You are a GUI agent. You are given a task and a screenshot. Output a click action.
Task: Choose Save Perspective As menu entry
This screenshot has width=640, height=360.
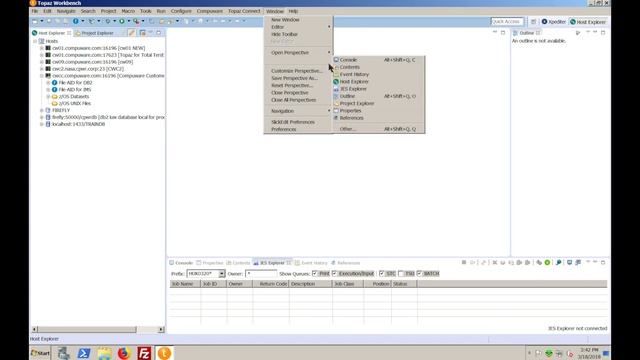[294, 78]
